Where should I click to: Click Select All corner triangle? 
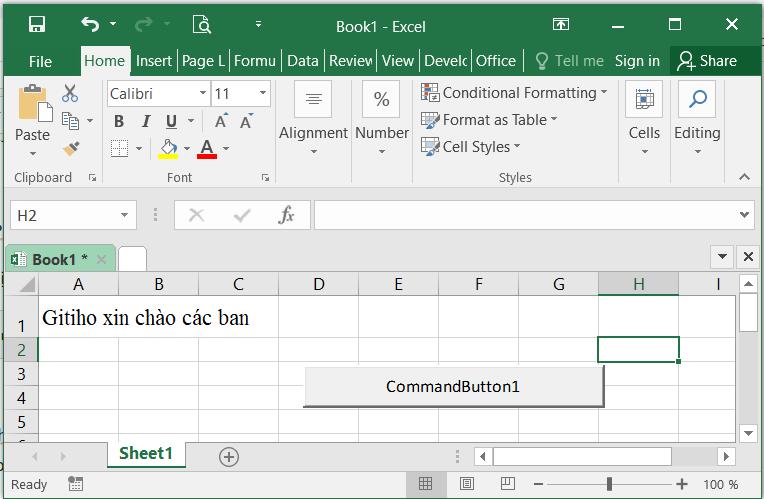[27, 284]
